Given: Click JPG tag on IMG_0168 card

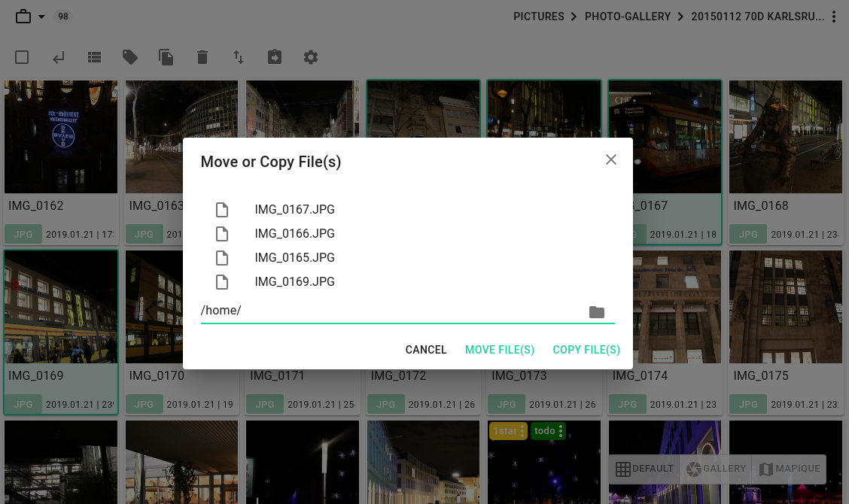Looking at the screenshot, I should pyautogui.click(x=748, y=235).
